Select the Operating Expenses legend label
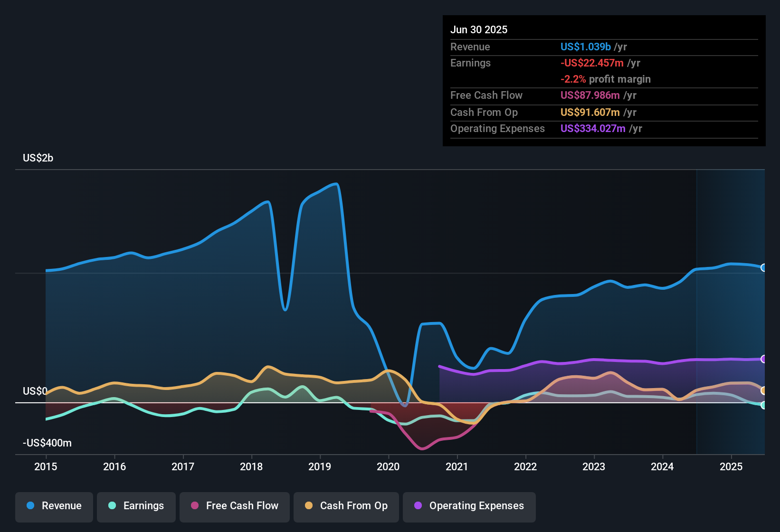Viewport: 780px width, 532px height. click(476, 506)
